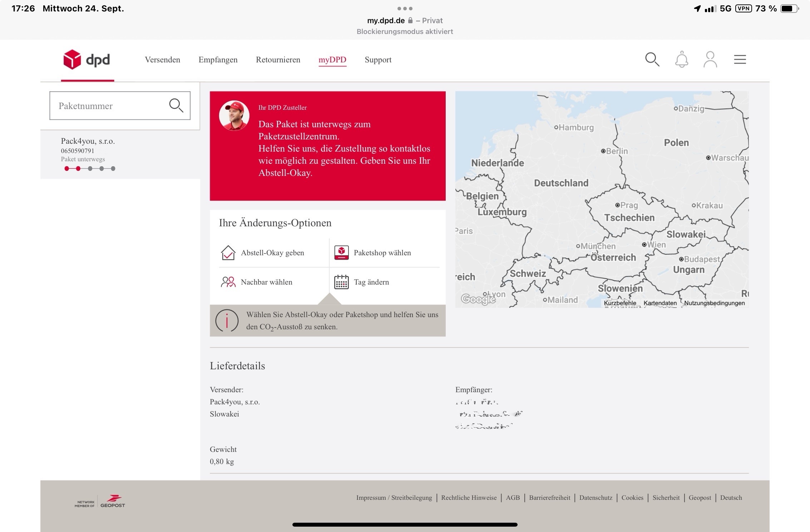Screen dimensions: 810x532
Task: Click the sender country Slowakei
Action: point(224,414)
